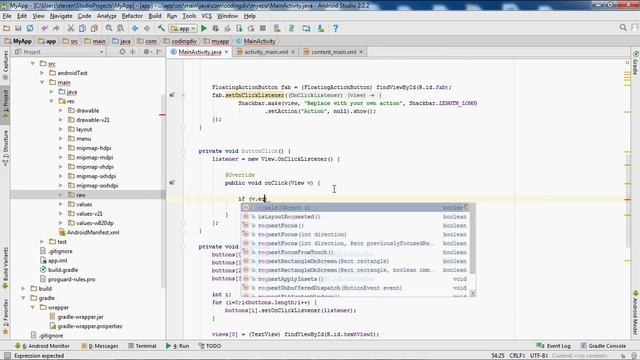Start debugging with the bug icon
Image resolution: width=640 pixels, height=360 pixels.
coord(216,28)
